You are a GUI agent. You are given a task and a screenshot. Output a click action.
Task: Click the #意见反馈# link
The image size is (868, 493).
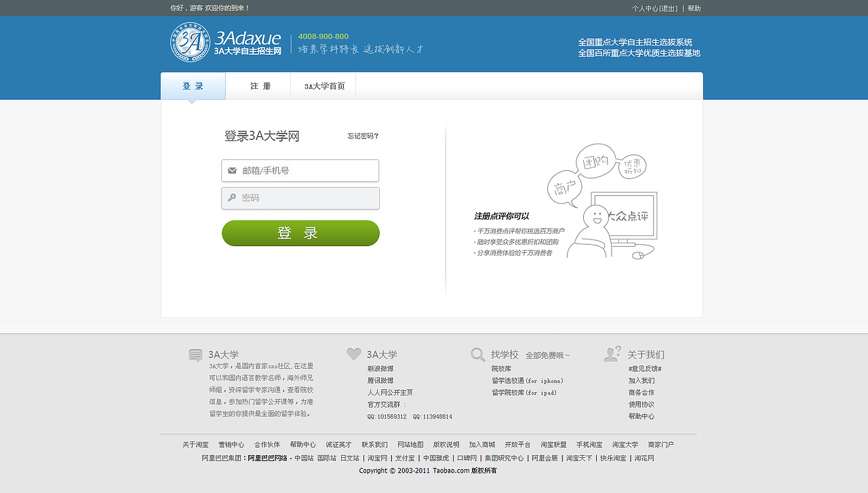pos(645,369)
